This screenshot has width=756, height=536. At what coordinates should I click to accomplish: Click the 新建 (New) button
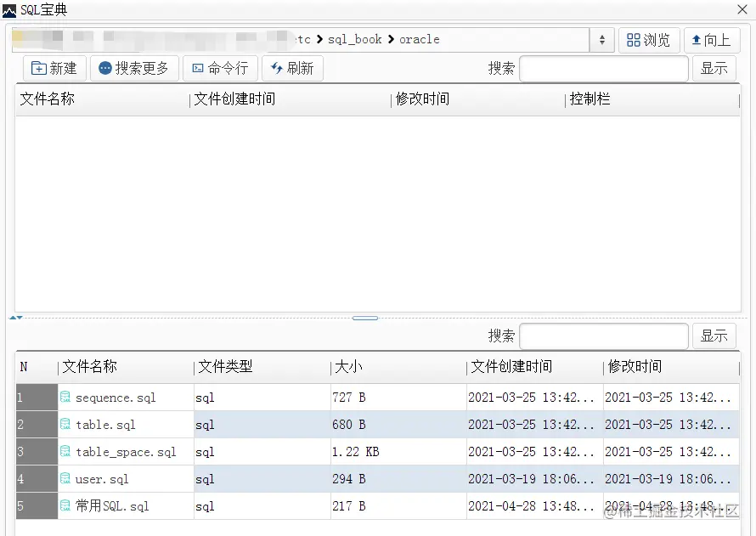[x=54, y=69]
